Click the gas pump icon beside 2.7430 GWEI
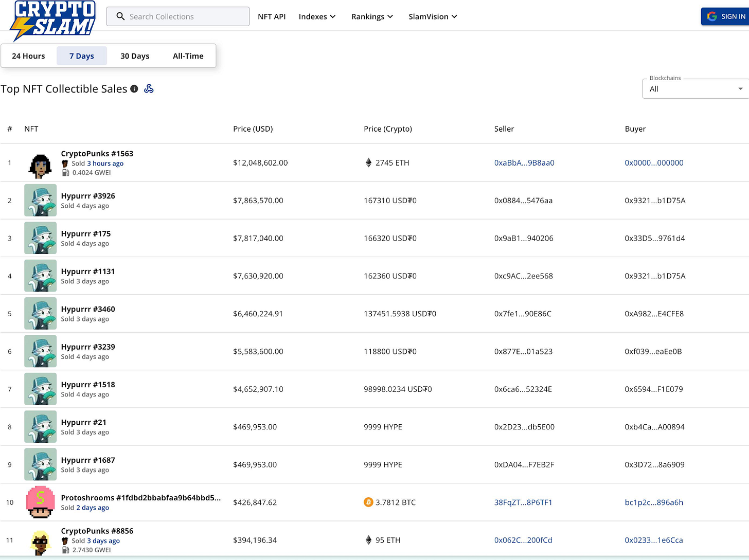Viewport: 749px width, 560px height. (x=65, y=550)
